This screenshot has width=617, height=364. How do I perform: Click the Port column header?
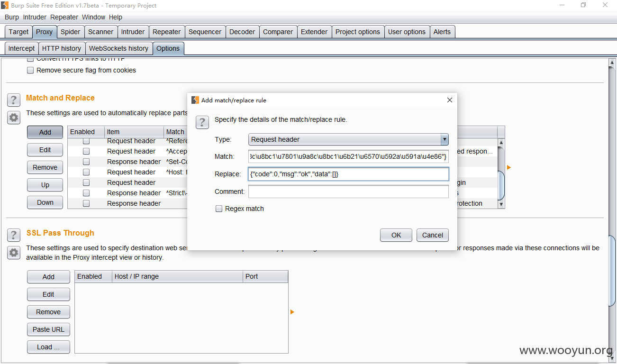[x=265, y=276]
